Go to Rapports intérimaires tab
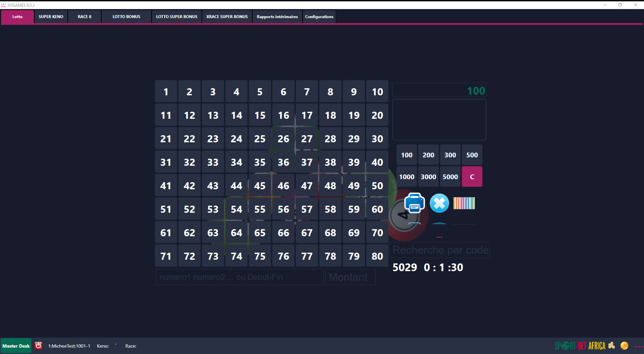The image size is (644, 354). [x=277, y=17]
